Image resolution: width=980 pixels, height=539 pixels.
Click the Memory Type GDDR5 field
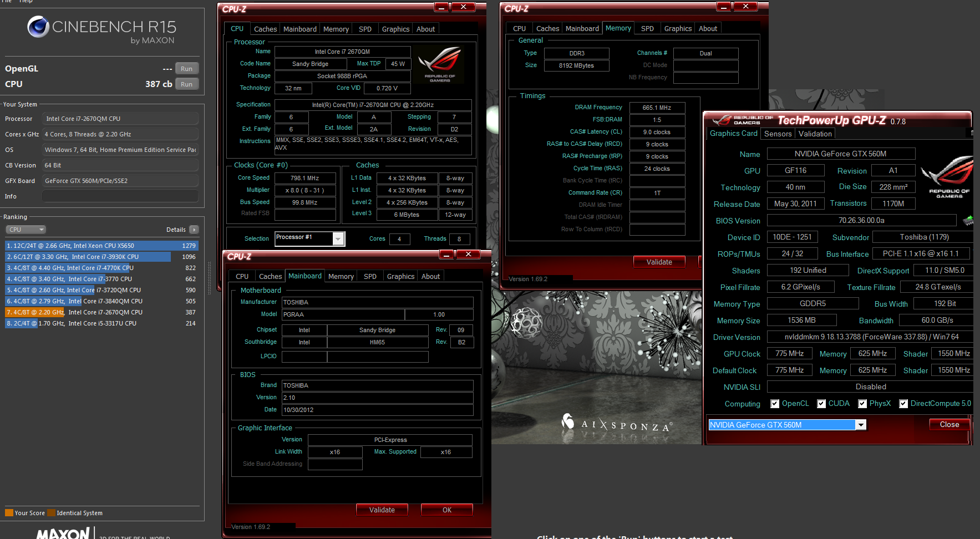click(x=813, y=303)
